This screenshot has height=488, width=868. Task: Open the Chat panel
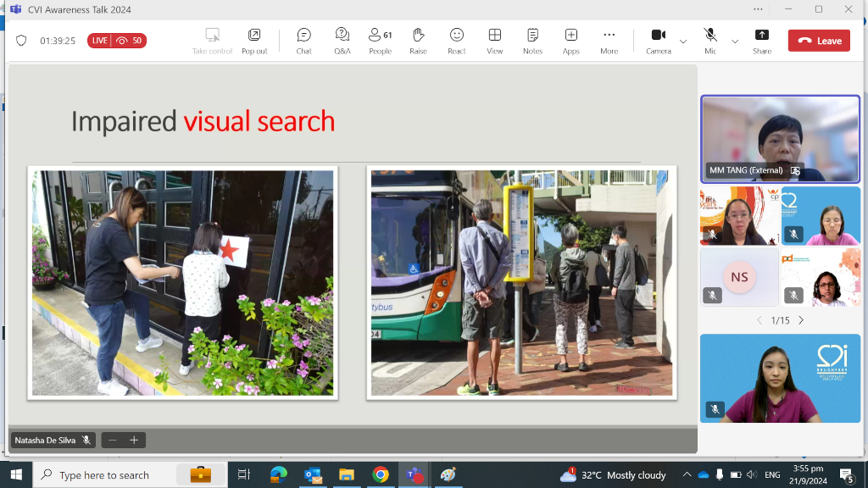point(303,40)
